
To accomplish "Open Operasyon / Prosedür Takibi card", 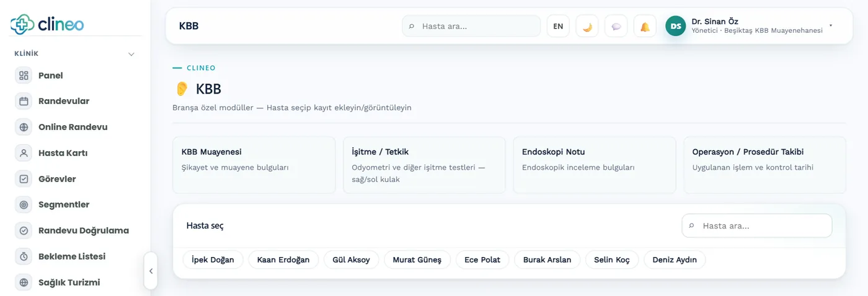I will click(x=765, y=165).
